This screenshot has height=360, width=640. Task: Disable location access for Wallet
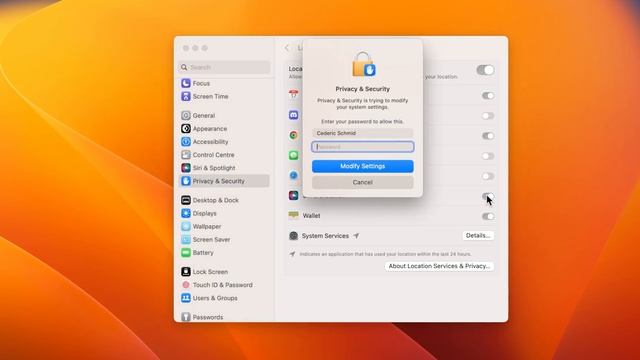tap(488, 216)
